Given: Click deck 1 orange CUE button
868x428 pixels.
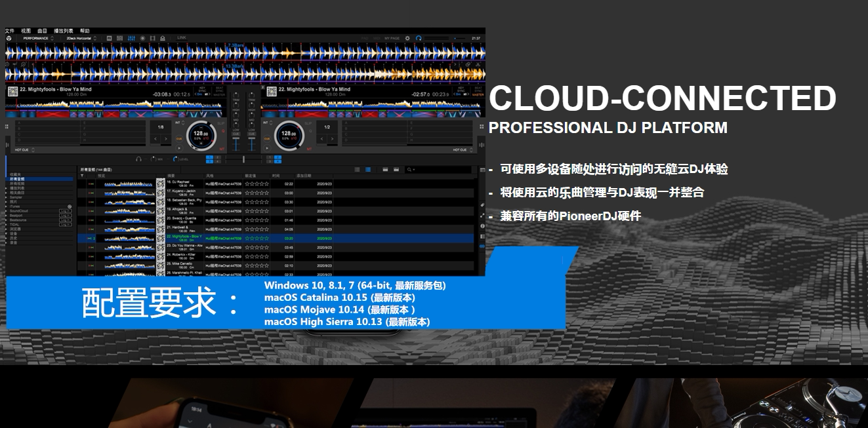Looking at the screenshot, I should click(179, 139).
